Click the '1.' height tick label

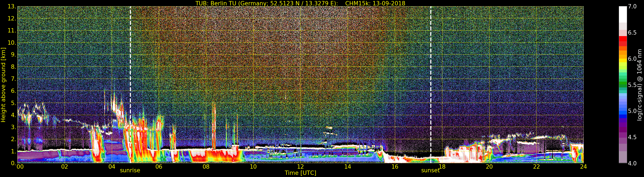click(x=14, y=151)
